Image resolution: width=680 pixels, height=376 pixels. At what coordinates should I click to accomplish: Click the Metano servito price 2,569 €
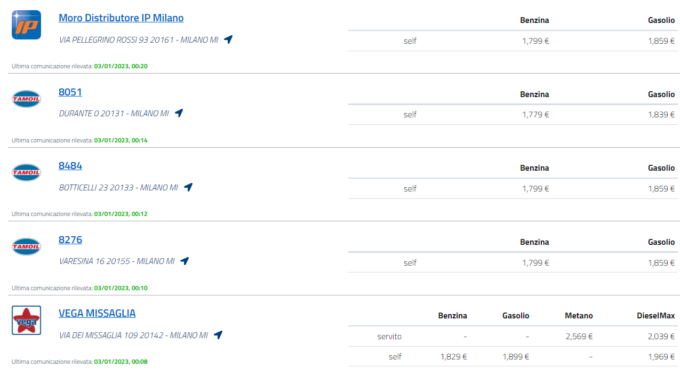579,336
